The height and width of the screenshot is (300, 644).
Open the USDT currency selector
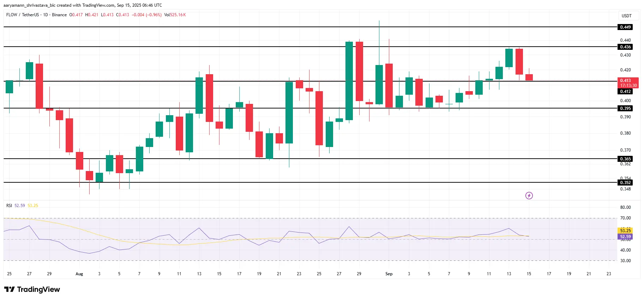[627, 16]
